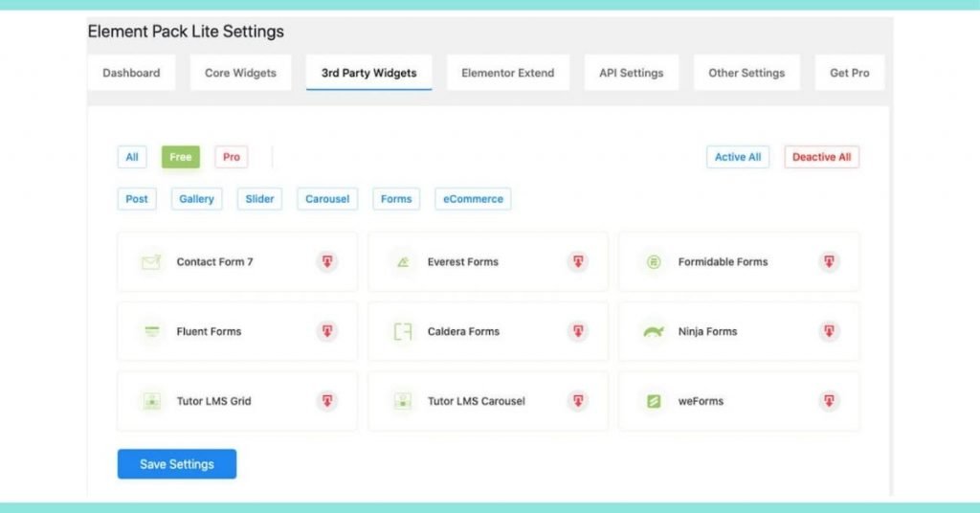
Task: Click the red download icon for Contact Form 7
Action: [327, 261]
